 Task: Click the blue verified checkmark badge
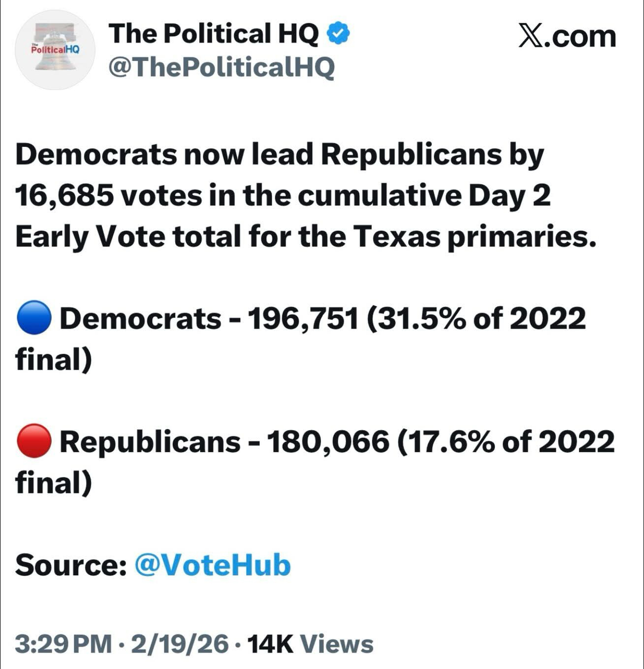click(339, 33)
